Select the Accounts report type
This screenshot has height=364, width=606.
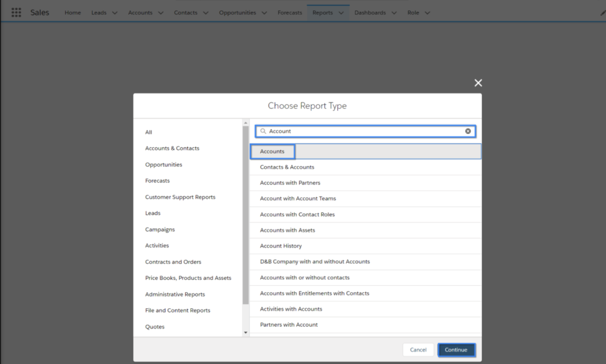click(365, 152)
